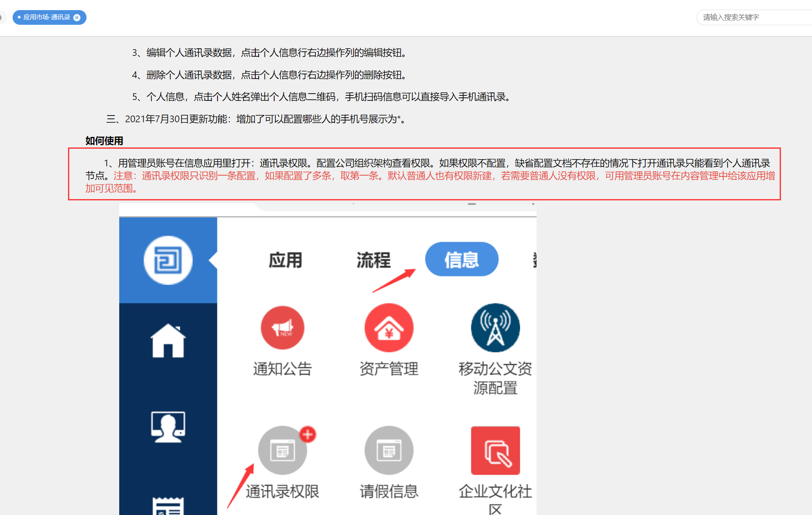Switch to the 应用 tab

pyautogui.click(x=286, y=260)
